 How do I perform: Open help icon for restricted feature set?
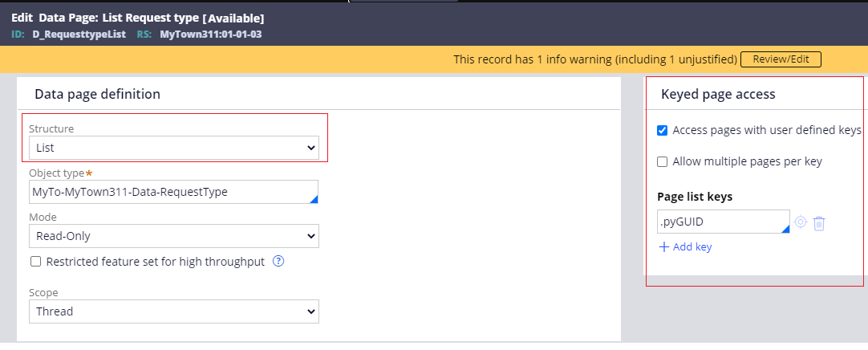(279, 262)
